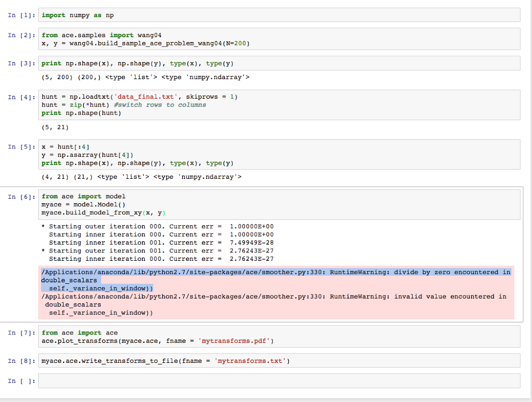The width and height of the screenshot is (532, 402).
Task: Click the In [1]: prompt label
Action: 22,15
